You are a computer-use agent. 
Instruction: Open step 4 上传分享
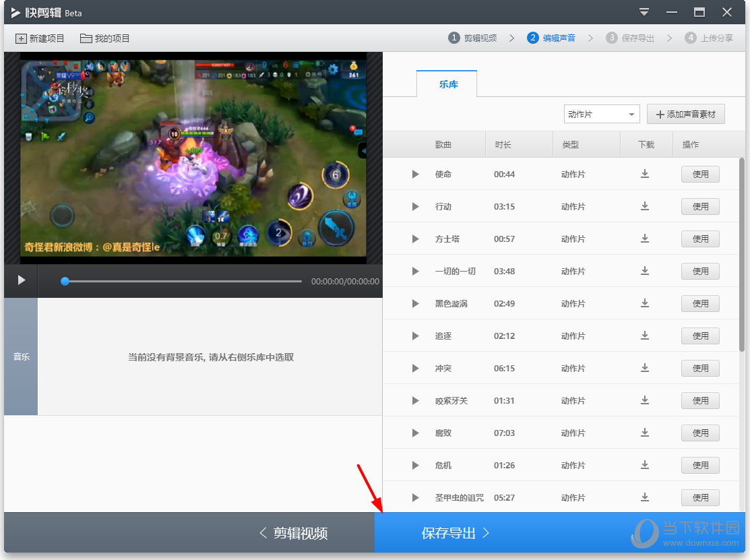click(709, 38)
